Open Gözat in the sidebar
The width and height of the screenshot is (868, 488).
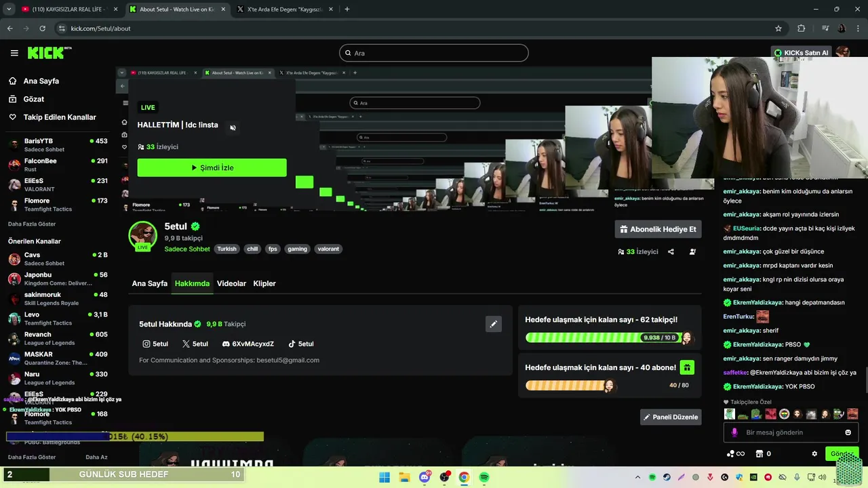34,99
